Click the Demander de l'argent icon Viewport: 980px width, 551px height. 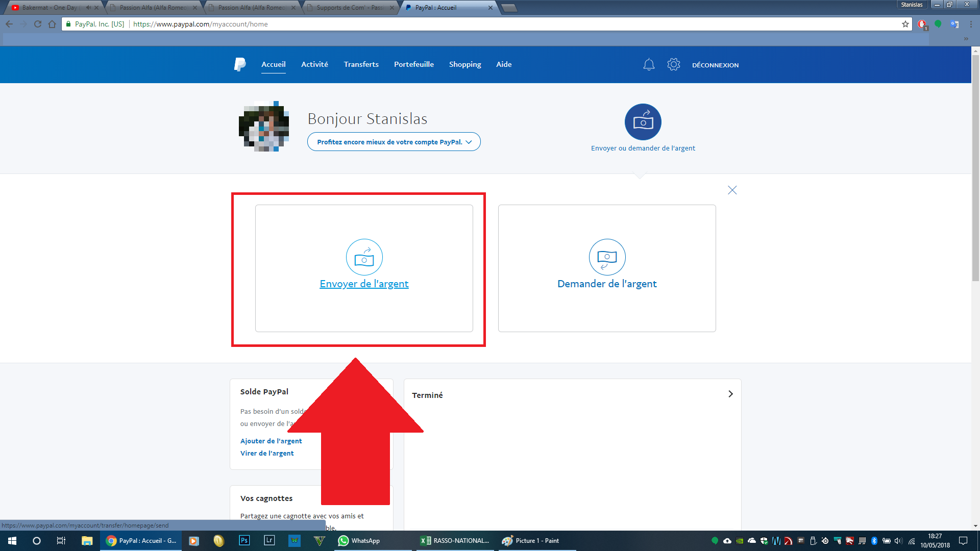tap(607, 257)
